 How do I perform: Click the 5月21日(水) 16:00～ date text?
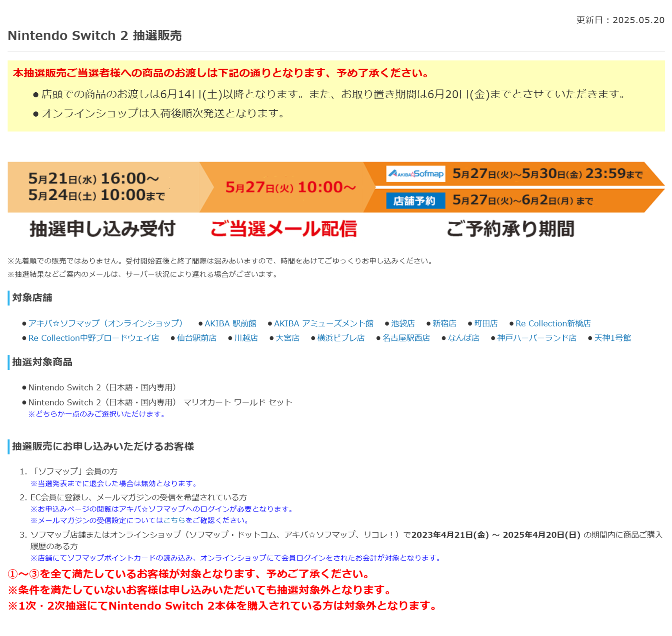[x=93, y=179]
